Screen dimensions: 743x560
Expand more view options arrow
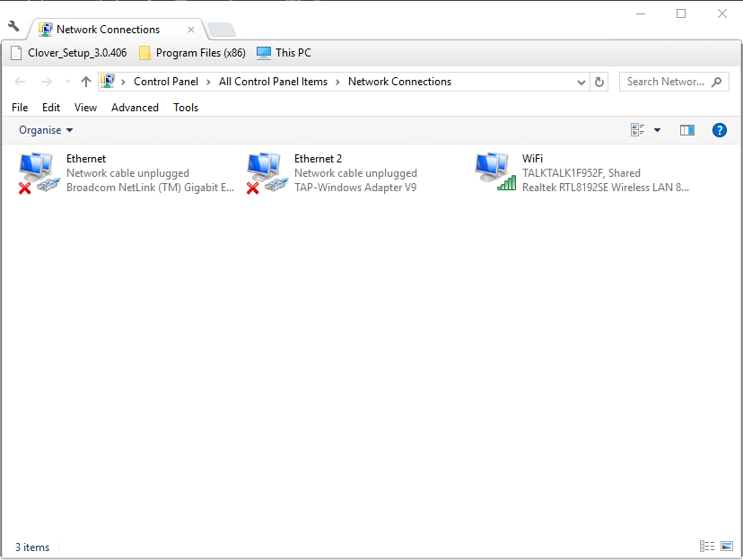coord(657,130)
